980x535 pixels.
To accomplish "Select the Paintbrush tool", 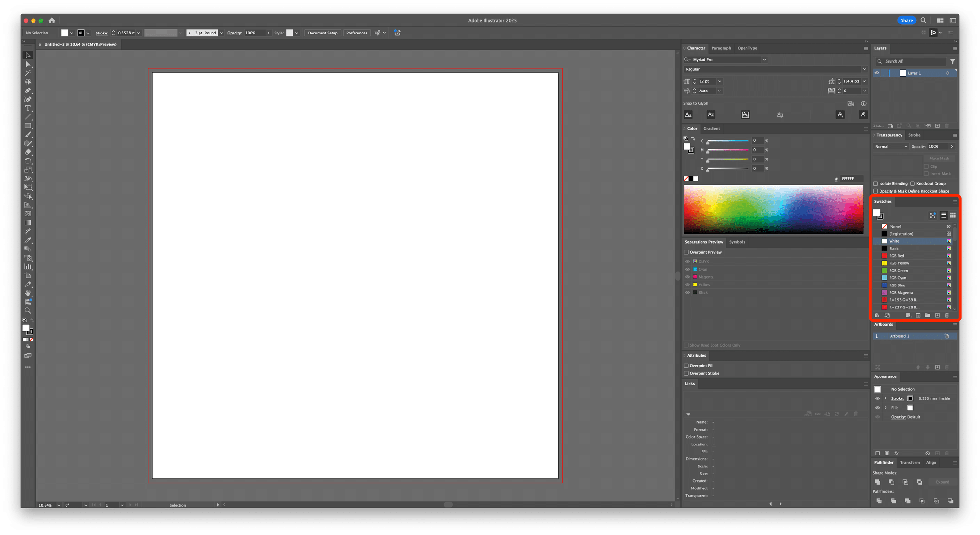I will (x=28, y=136).
